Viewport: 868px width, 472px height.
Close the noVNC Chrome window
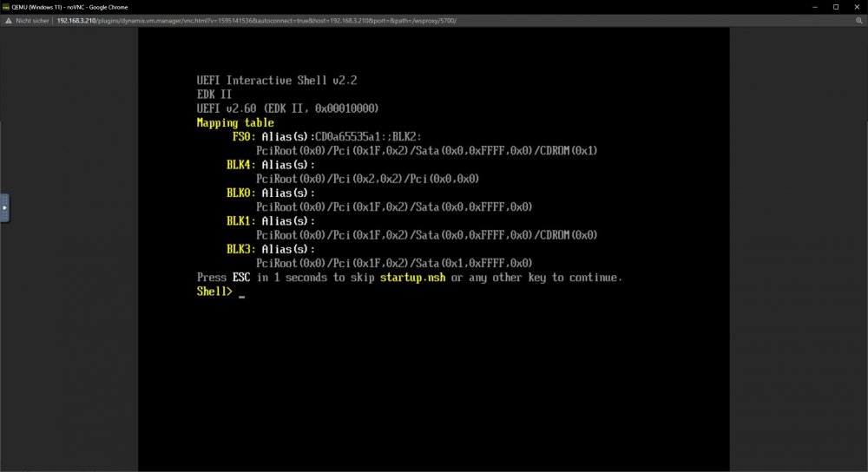pyautogui.click(x=857, y=7)
